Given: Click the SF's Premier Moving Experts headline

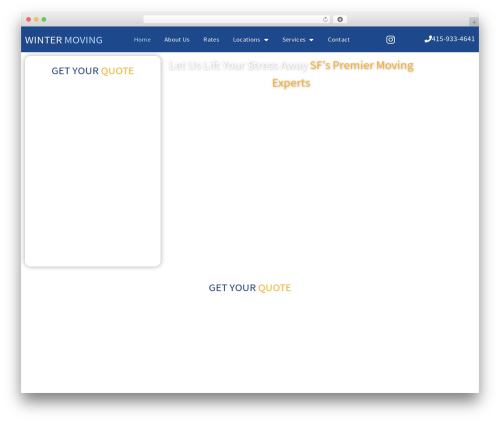Looking at the screenshot, I should coord(343,74).
